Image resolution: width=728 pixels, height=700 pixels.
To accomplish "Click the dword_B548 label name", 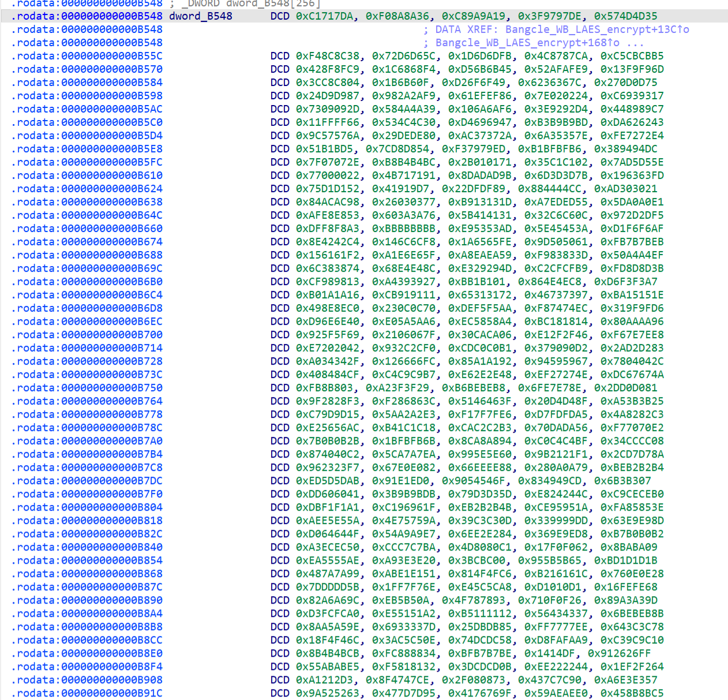I will 200,16.
